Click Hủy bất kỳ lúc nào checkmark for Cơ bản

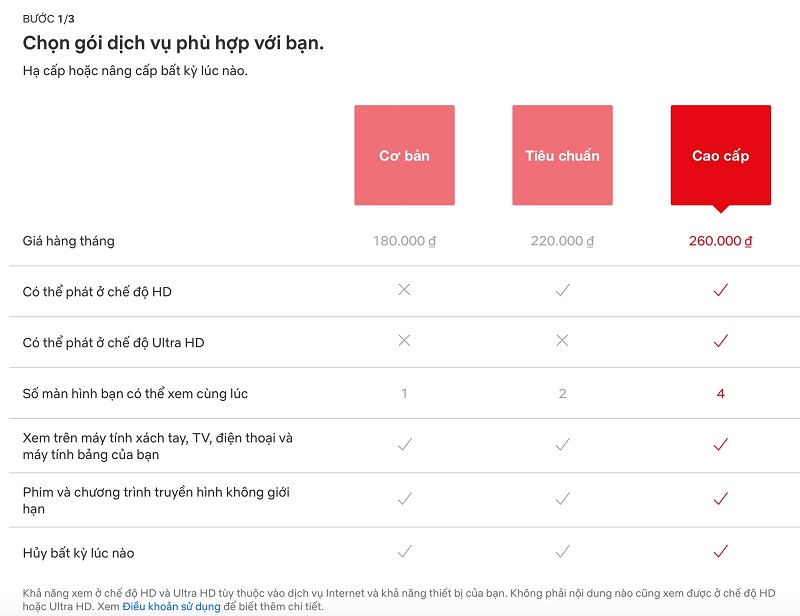405,551
